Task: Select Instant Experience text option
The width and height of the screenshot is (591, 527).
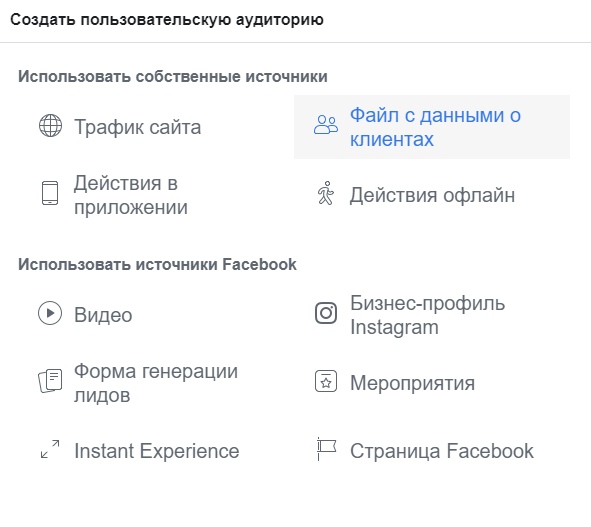Action: 157,451
